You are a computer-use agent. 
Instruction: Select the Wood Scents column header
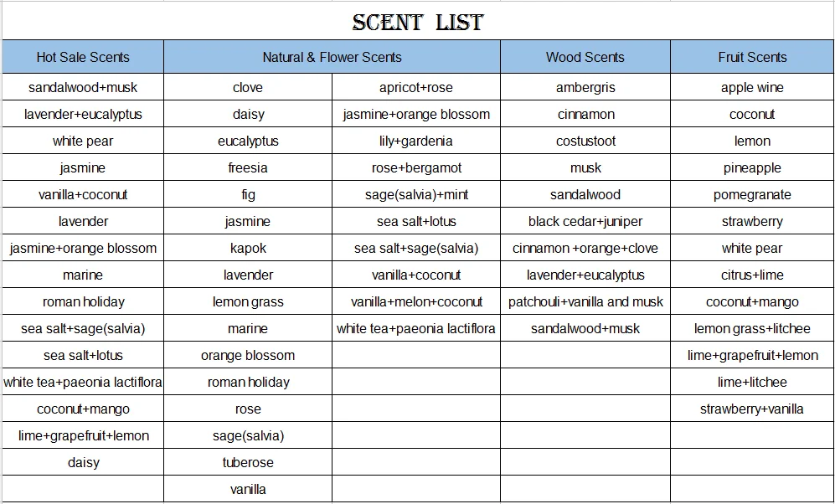click(585, 57)
